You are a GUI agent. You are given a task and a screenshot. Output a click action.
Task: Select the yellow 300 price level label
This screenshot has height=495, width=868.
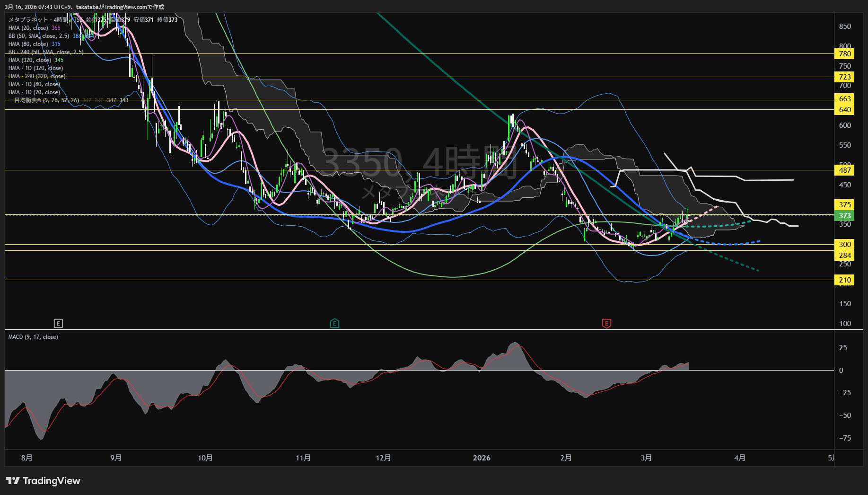845,245
